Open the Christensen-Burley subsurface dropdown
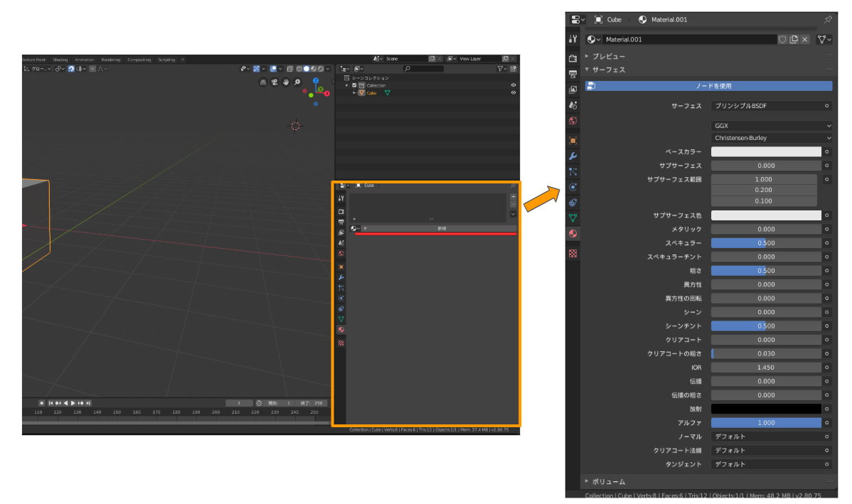 tap(772, 137)
